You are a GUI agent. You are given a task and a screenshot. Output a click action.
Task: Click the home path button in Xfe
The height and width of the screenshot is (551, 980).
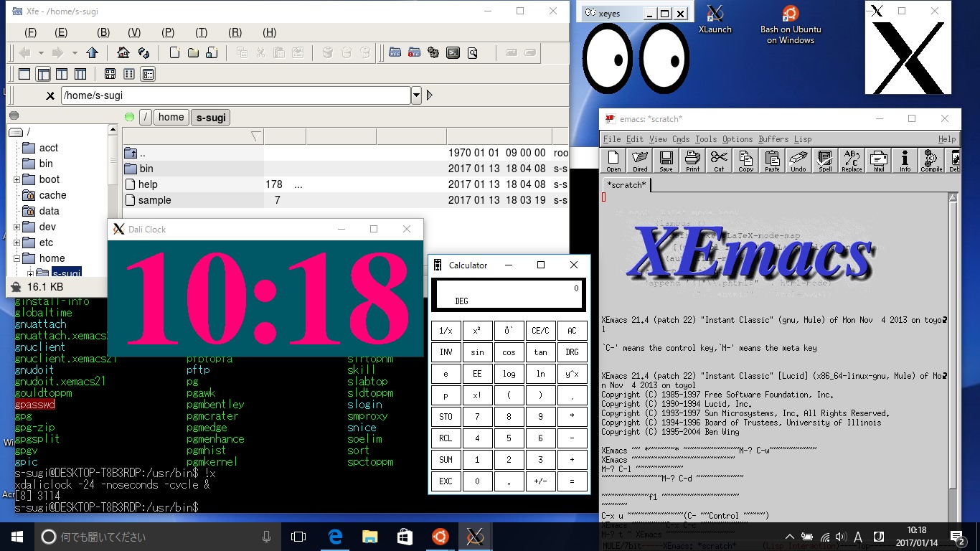pyautogui.click(x=171, y=117)
